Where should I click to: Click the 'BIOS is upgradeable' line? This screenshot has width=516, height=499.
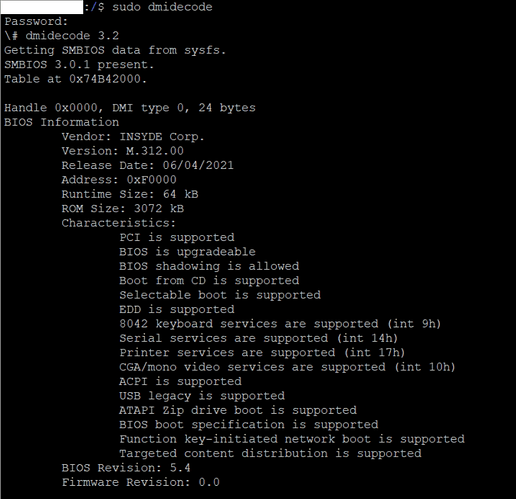click(x=187, y=252)
